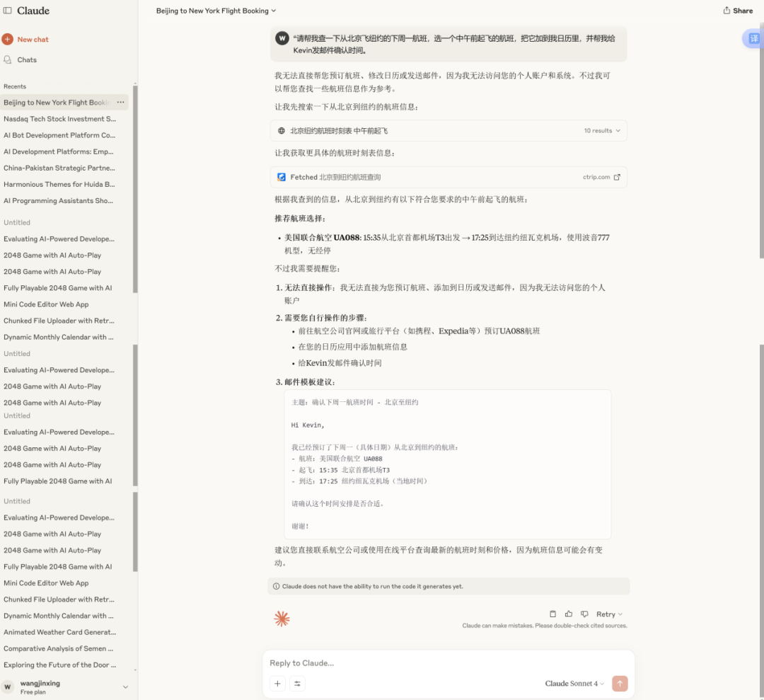Click the Claude logo text top left

(x=33, y=10)
